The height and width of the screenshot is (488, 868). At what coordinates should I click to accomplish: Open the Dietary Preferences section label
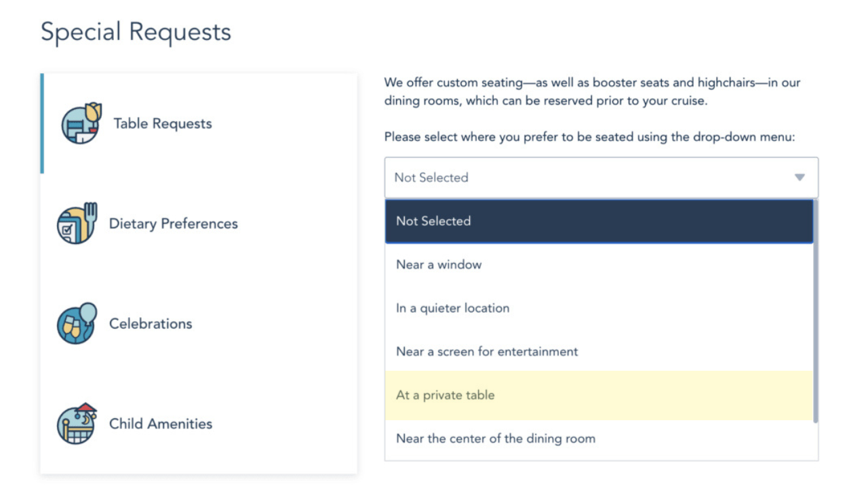click(x=174, y=224)
